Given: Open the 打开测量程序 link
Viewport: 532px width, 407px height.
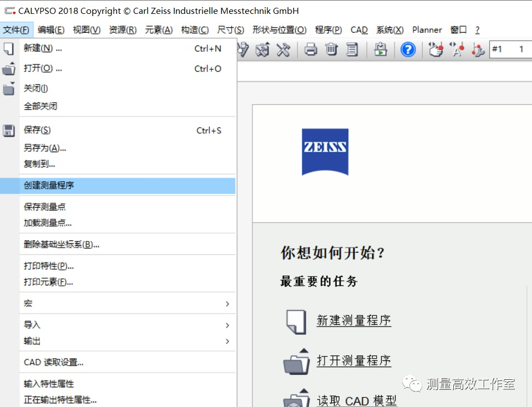Looking at the screenshot, I should pyautogui.click(x=353, y=360).
